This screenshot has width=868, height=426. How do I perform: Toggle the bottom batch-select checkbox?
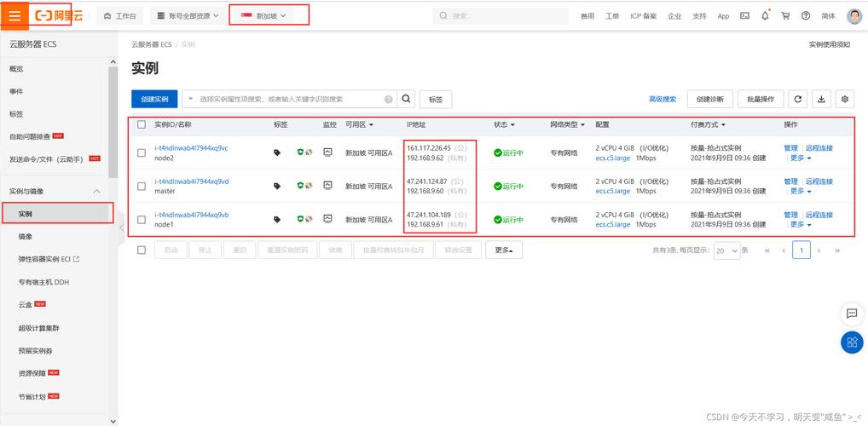point(142,250)
